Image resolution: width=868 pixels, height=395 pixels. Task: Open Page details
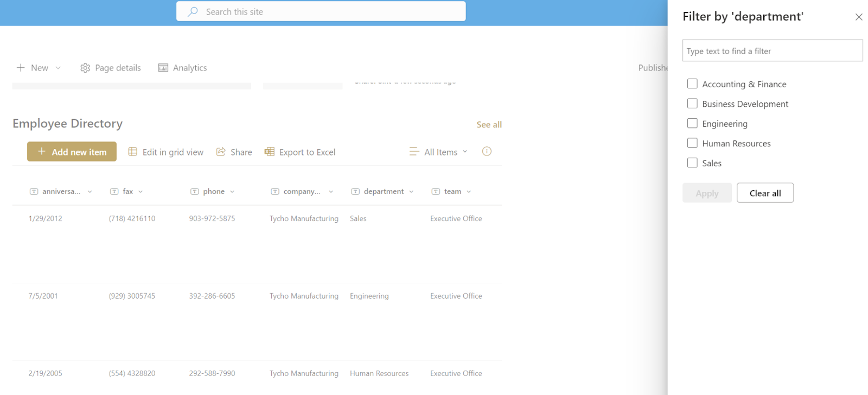click(x=111, y=68)
